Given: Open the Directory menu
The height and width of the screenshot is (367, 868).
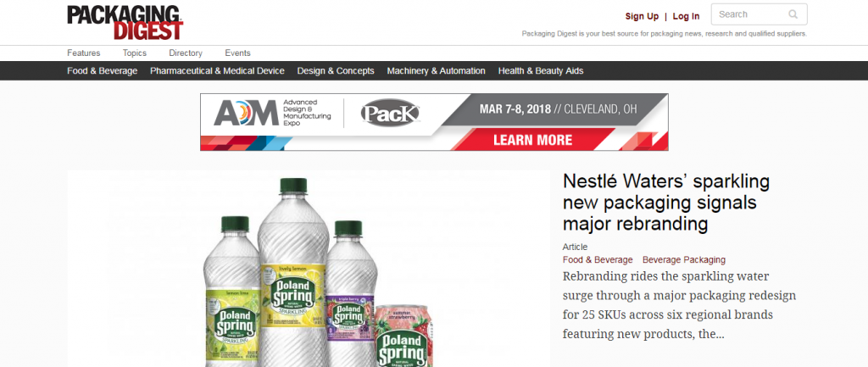Looking at the screenshot, I should pos(186,53).
